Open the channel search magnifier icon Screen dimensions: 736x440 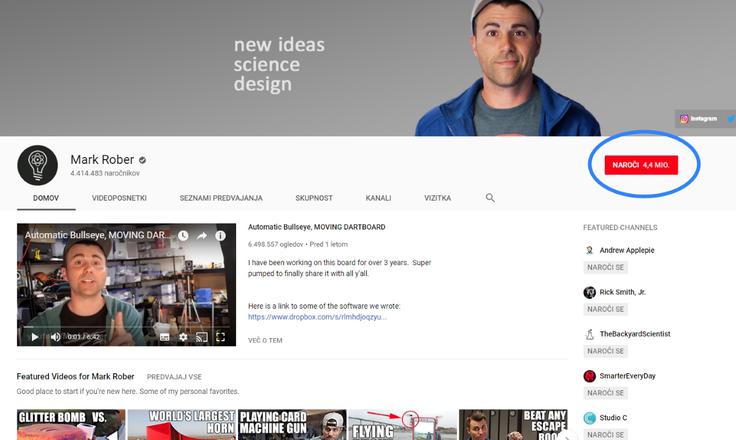tap(490, 198)
